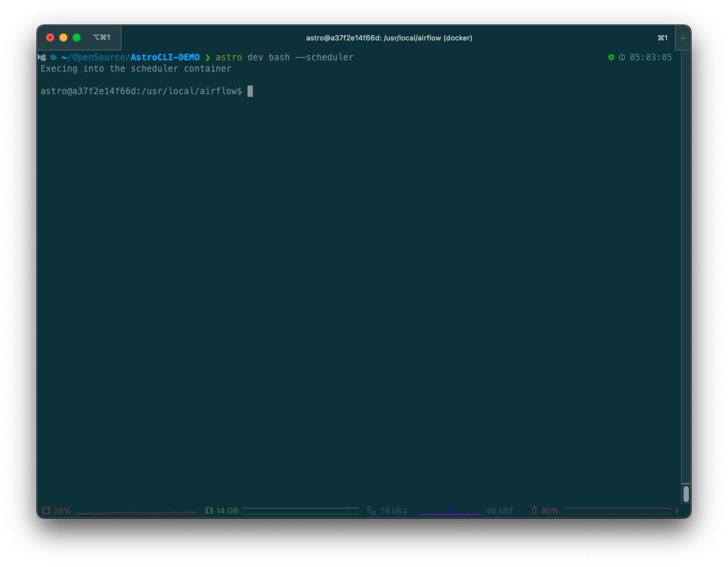Click the terminal cursor block
The width and height of the screenshot is (728, 567).
pos(250,91)
